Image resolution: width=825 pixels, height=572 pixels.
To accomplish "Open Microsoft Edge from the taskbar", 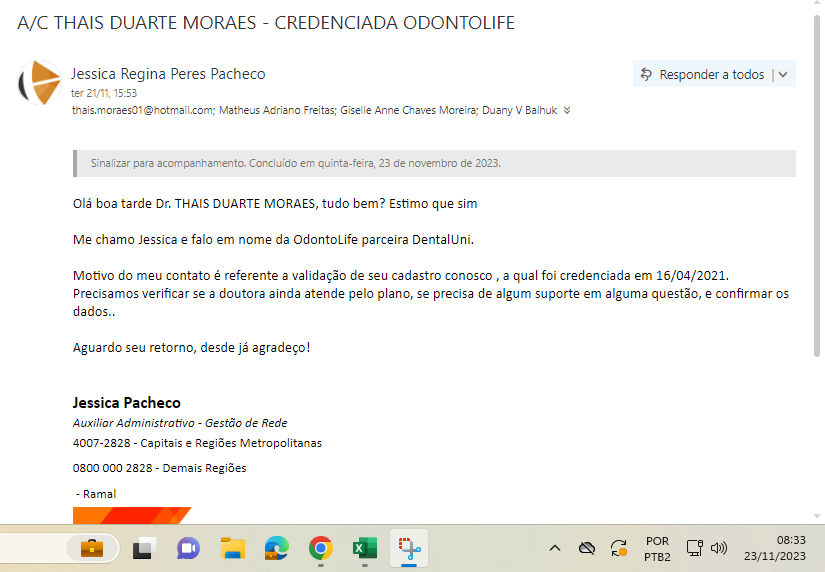I will (277, 549).
